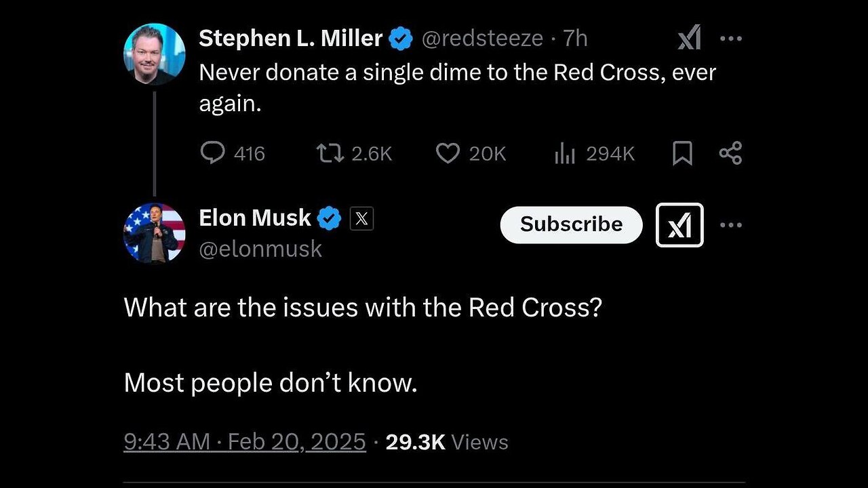Reply to Stephen L. Miller's post
868x488 pixels.
click(x=213, y=153)
